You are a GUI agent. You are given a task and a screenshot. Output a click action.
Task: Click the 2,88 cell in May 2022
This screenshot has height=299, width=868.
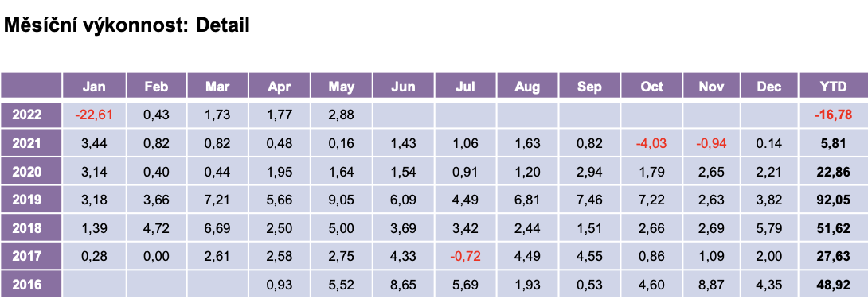342,115
